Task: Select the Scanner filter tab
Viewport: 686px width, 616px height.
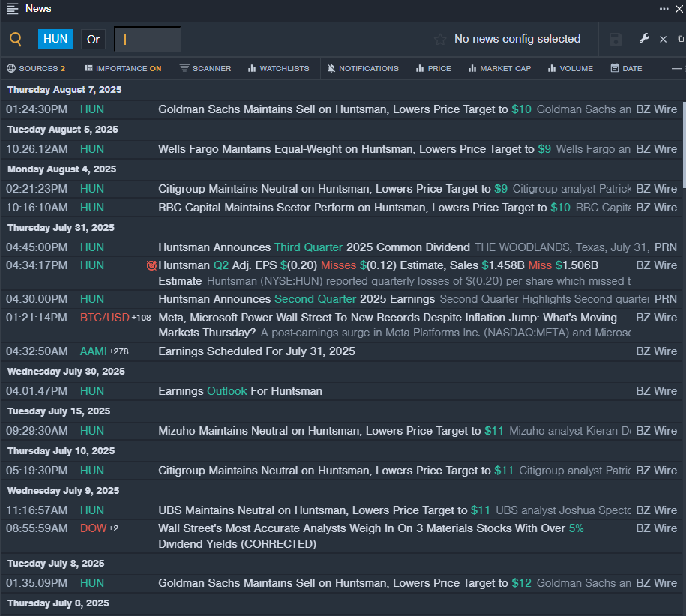Action: pyautogui.click(x=205, y=69)
